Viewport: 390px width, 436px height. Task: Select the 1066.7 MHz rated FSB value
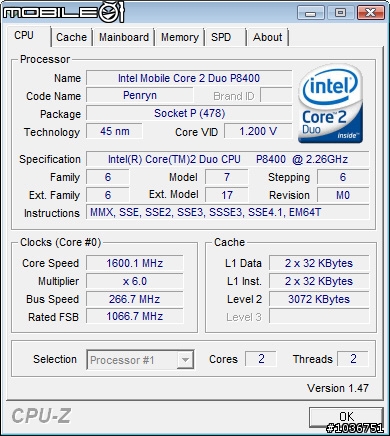click(x=135, y=316)
